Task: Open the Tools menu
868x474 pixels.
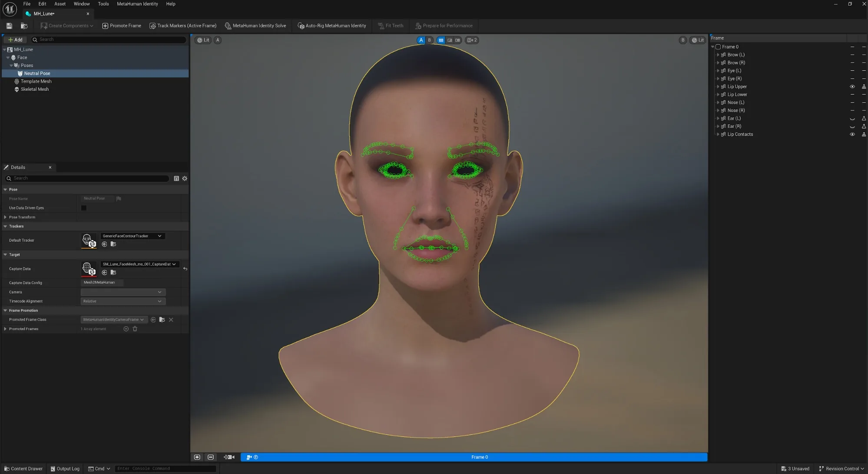Action: coord(103,4)
